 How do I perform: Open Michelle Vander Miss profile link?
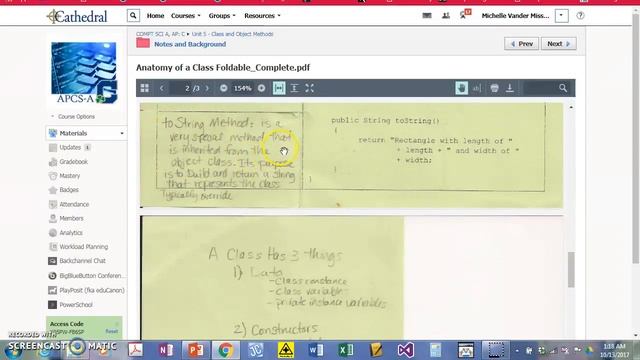coord(515,16)
